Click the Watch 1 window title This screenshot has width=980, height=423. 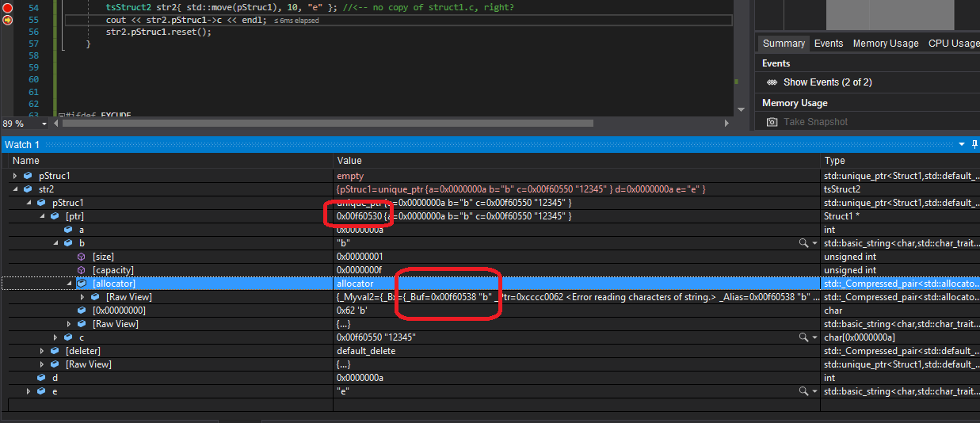(21, 144)
